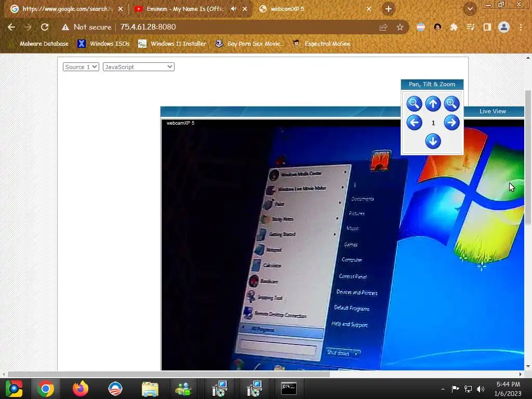
Task: Open the Espectral McGee bookmark
Action: (x=322, y=44)
